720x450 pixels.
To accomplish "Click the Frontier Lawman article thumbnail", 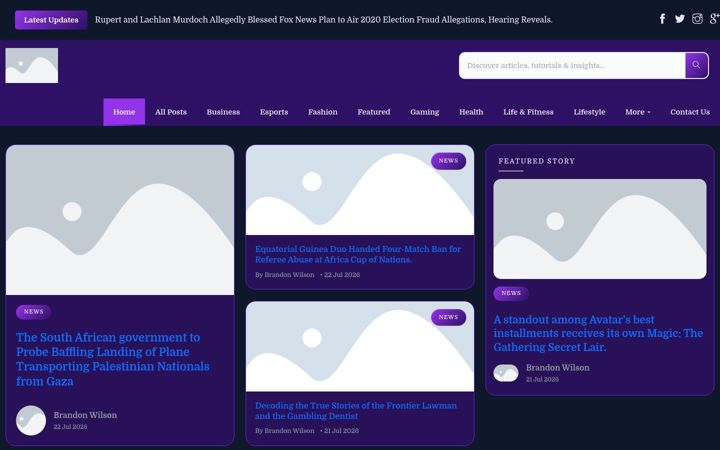I will [360, 347].
